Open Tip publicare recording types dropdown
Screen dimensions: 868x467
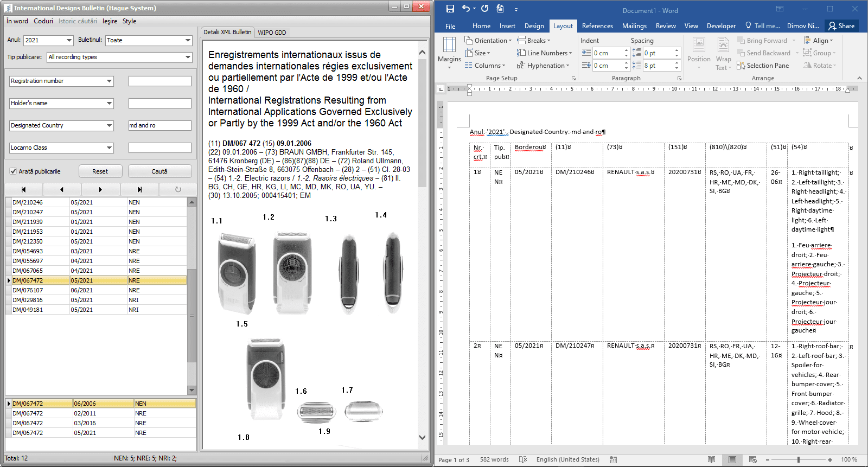(x=188, y=57)
